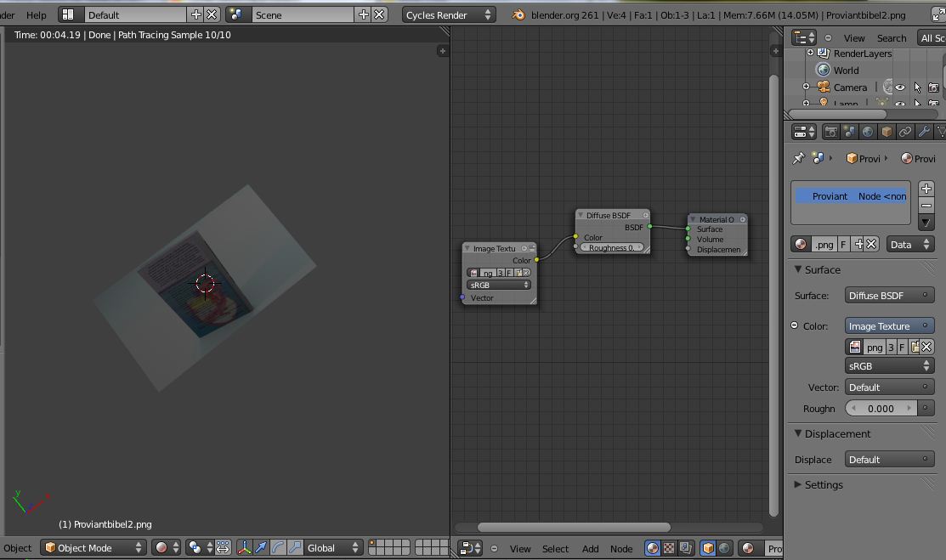Unlink material with X beside .png field
Viewport: 946px width, 560px height.
tap(871, 245)
